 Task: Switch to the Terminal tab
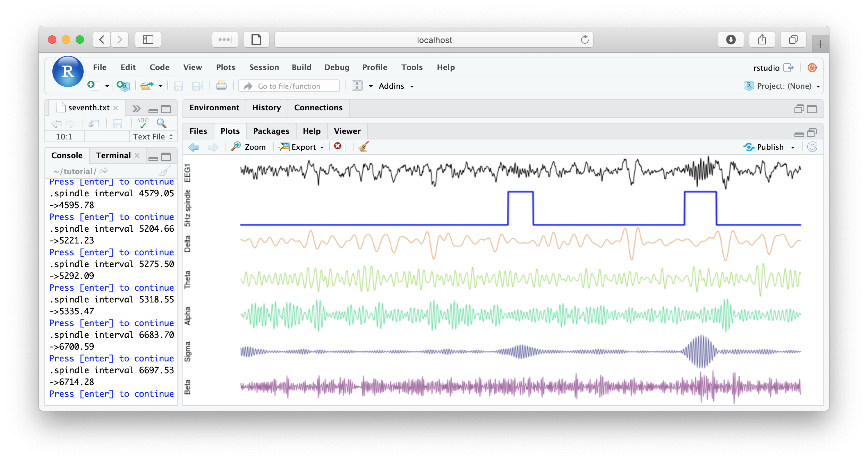(x=113, y=155)
